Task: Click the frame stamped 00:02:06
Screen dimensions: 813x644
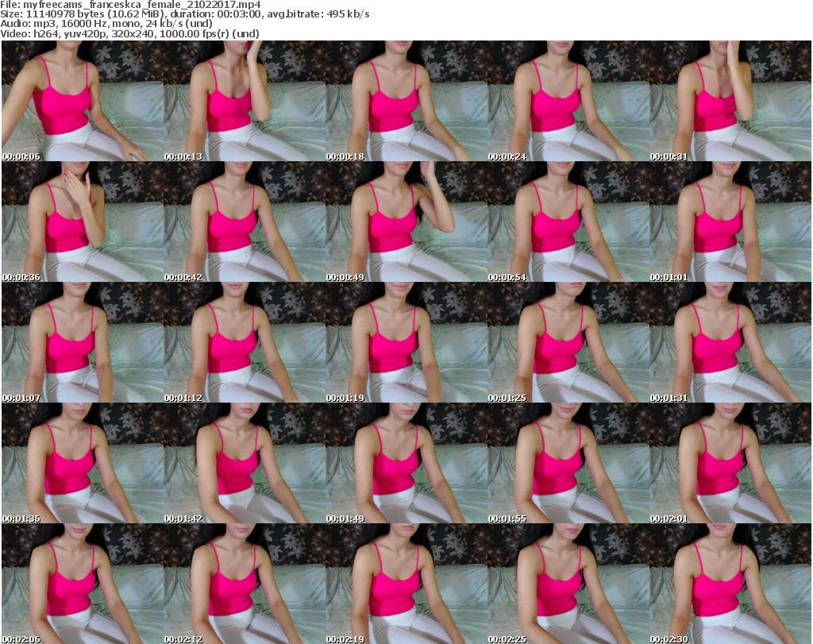Action: [83, 584]
